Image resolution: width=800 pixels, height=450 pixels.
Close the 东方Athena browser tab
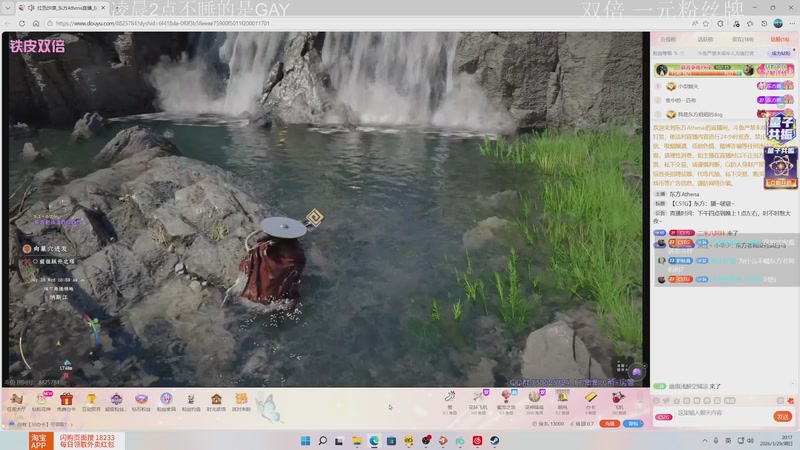(103, 8)
